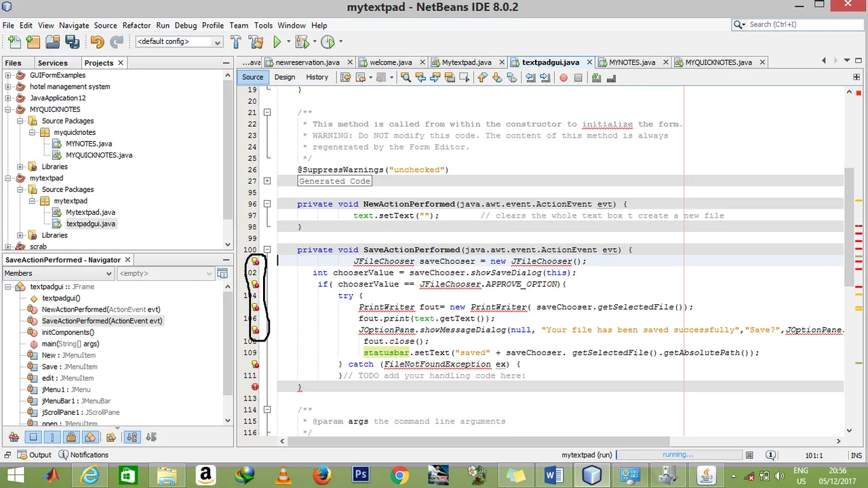Open the Output window button
This screenshot has width=868, height=488.
pos(33,455)
